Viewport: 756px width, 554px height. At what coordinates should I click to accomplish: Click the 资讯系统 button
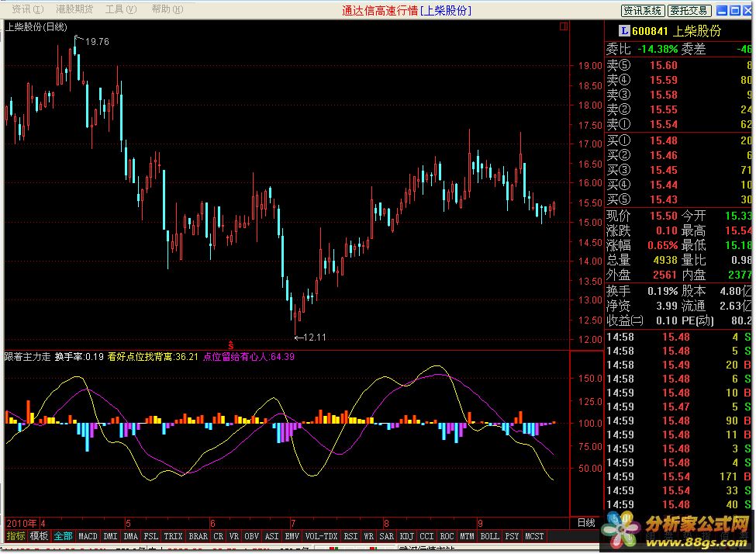643,11
